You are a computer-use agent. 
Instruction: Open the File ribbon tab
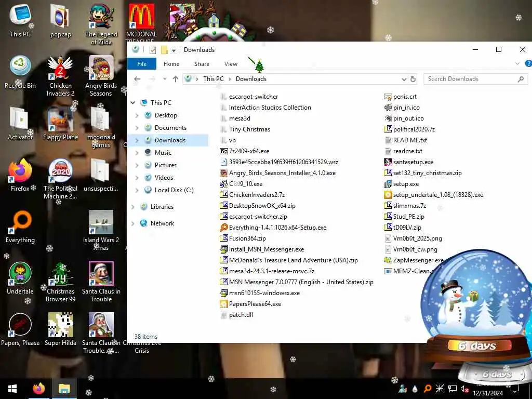[142, 64]
